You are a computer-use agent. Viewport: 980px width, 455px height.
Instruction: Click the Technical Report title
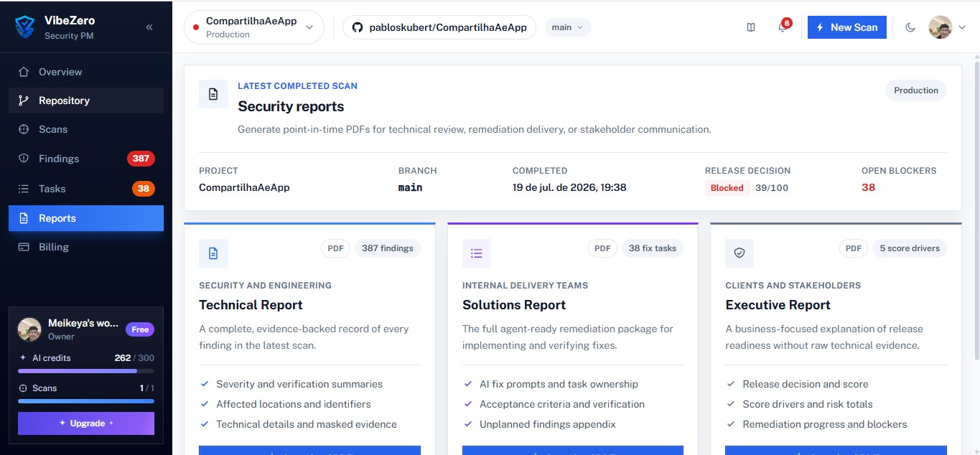(x=251, y=305)
